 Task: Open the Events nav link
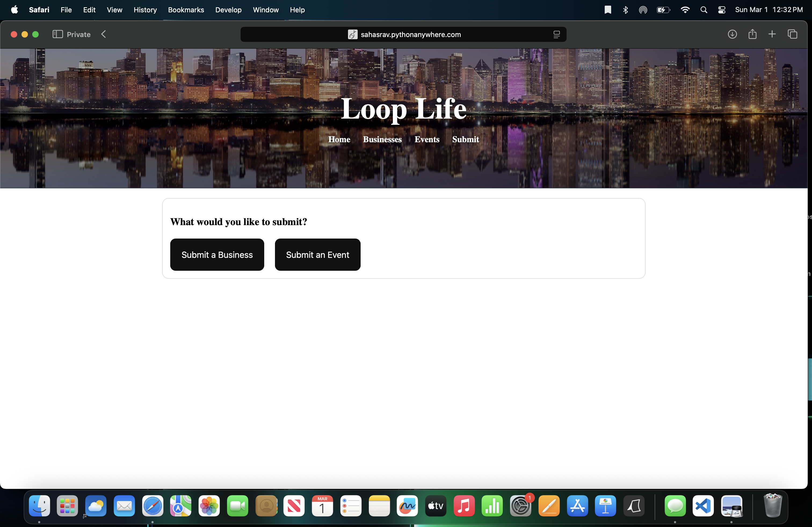point(427,140)
